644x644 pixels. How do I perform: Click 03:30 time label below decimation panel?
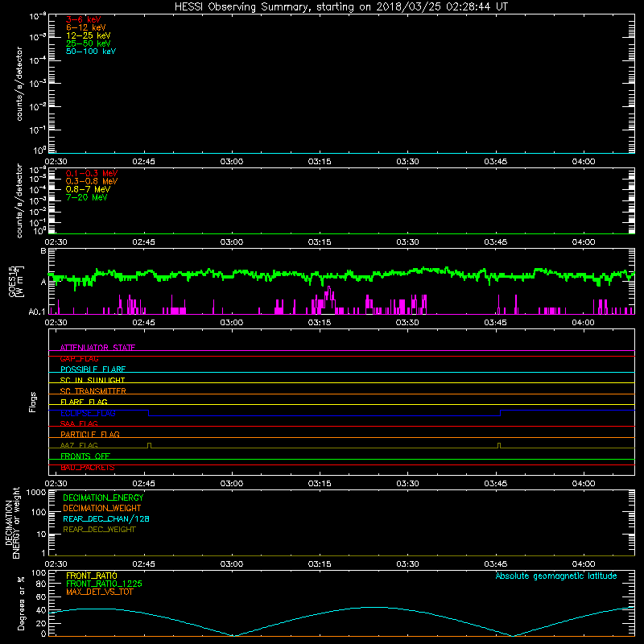pos(407,564)
